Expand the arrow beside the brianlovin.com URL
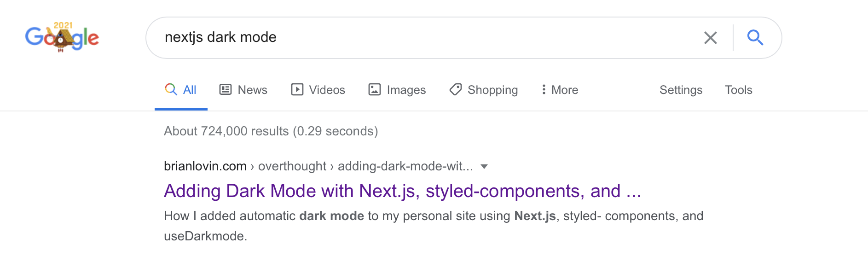 pyautogui.click(x=484, y=167)
